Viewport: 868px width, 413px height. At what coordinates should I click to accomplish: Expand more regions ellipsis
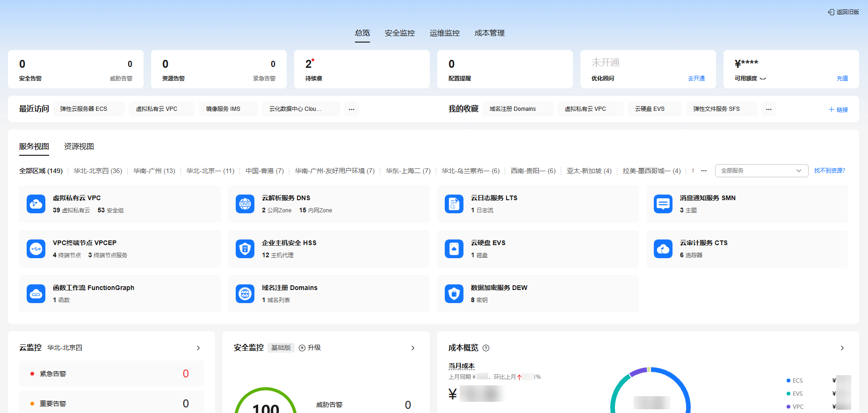point(704,171)
